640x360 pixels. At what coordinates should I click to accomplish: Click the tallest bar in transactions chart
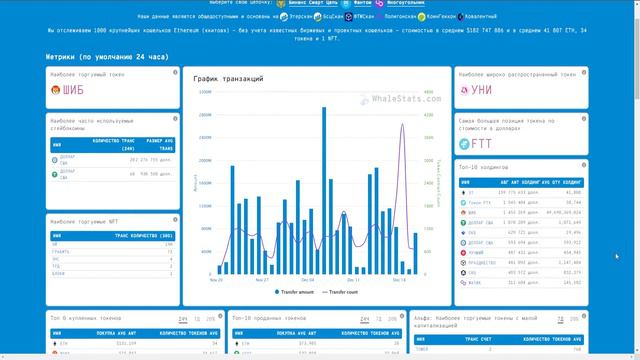324,191
